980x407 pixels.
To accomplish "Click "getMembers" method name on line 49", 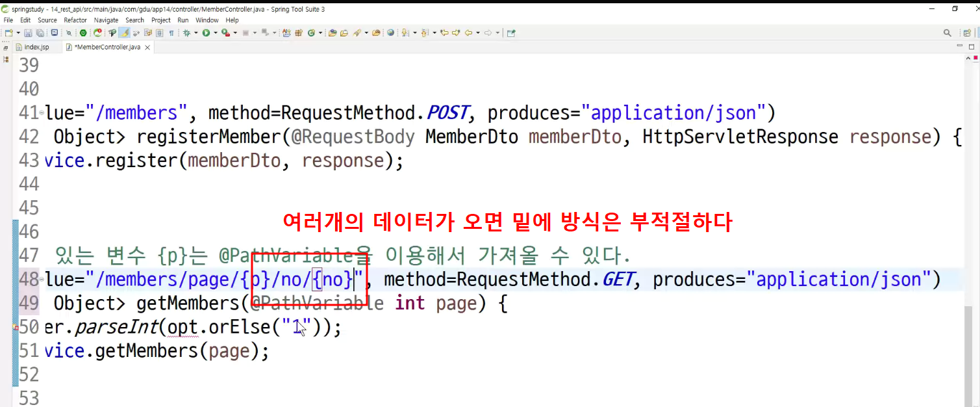I will pyautogui.click(x=188, y=303).
